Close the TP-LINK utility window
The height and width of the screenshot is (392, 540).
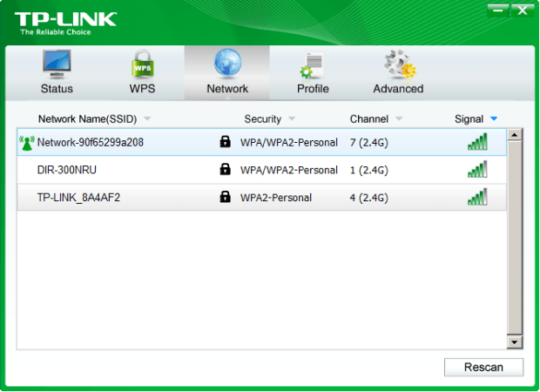[x=522, y=10]
